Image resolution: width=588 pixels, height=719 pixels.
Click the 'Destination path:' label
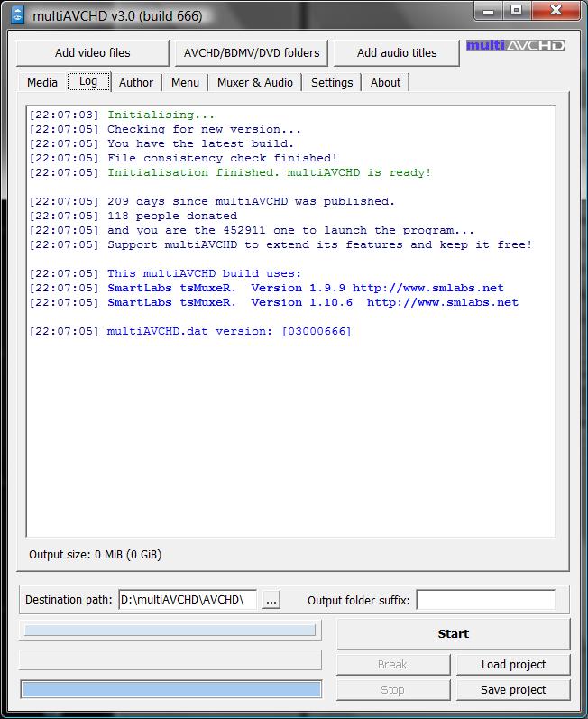coord(69,600)
